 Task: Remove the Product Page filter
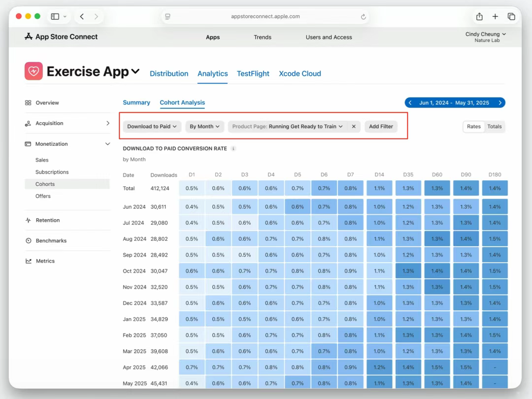354,127
